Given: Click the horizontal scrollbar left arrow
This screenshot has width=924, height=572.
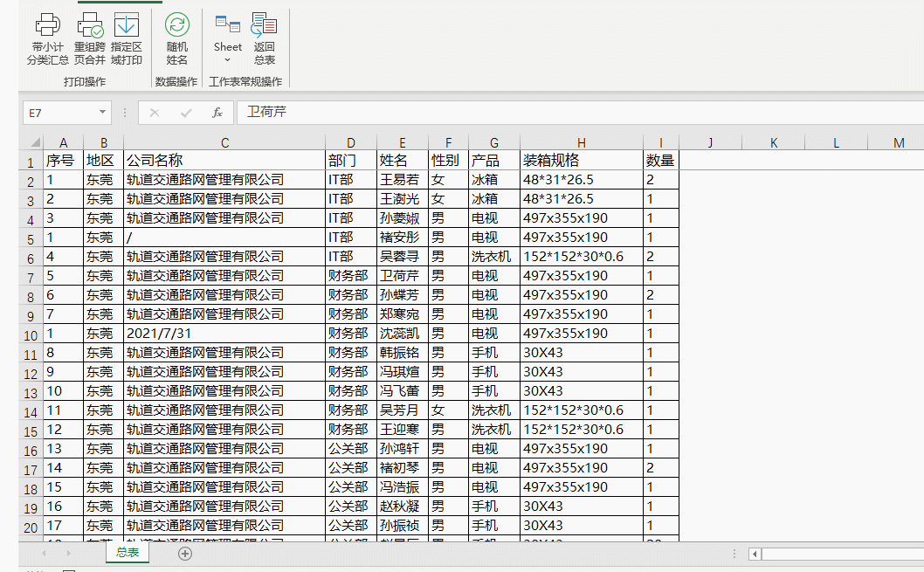Looking at the screenshot, I should (x=755, y=554).
